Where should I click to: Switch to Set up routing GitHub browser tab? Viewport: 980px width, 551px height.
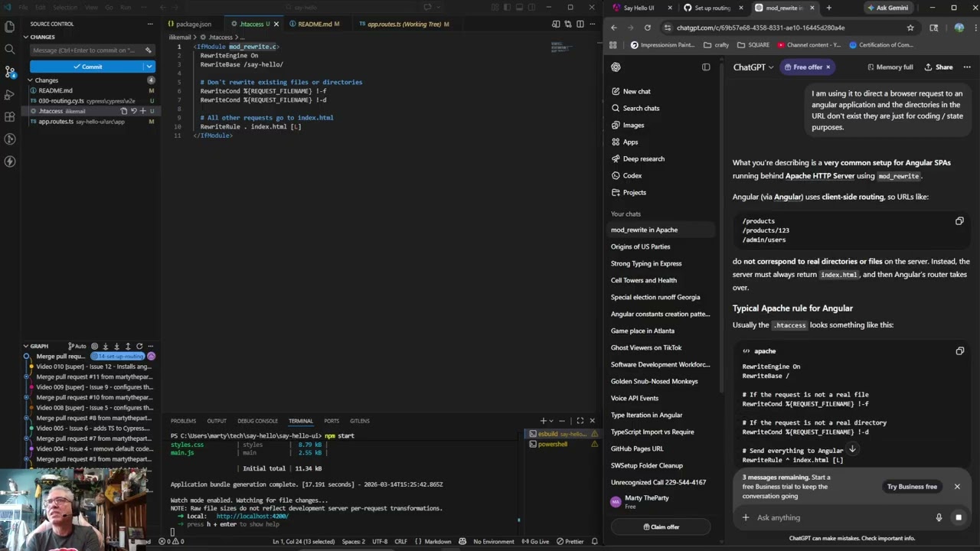[x=712, y=8]
